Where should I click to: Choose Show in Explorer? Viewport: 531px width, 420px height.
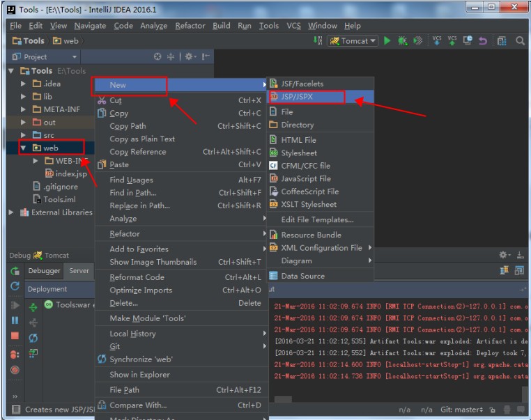[x=181, y=375]
